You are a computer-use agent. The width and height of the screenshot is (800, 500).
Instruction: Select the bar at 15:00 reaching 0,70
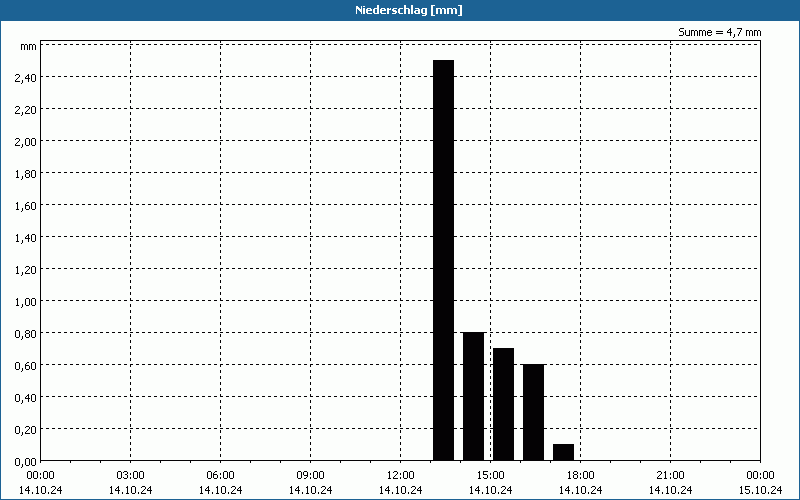click(x=504, y=405)
